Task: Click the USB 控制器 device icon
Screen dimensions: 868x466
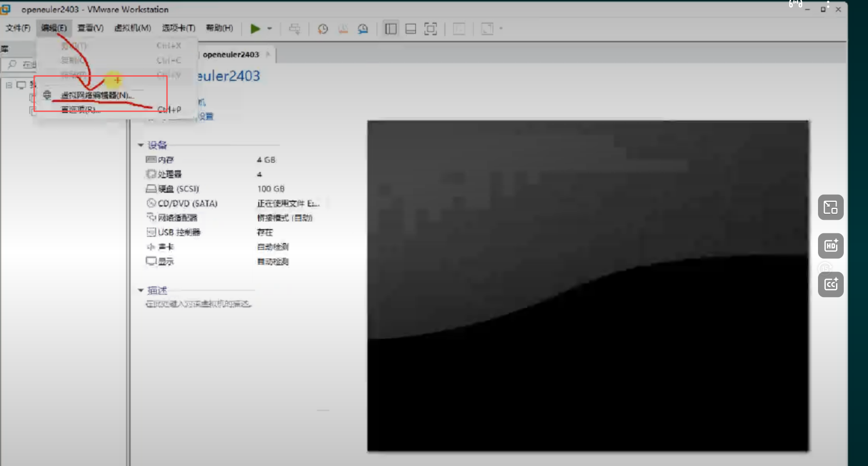Action: (x=151, y=232)
